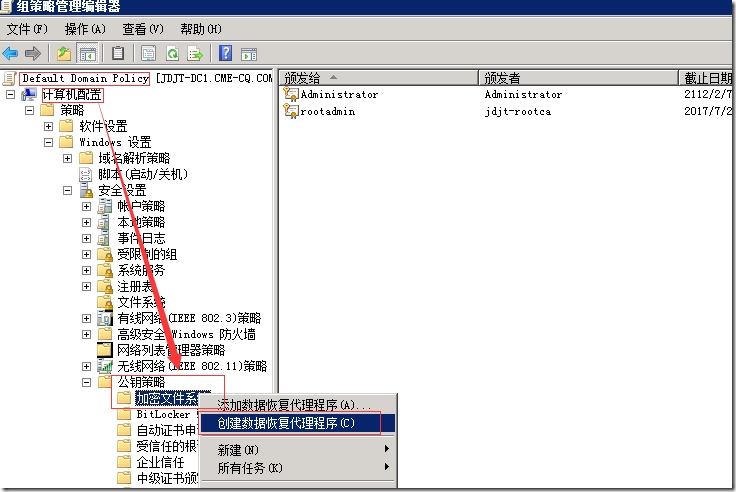
Task: Open the 查看(V) menu
Action: pos(143,29)
